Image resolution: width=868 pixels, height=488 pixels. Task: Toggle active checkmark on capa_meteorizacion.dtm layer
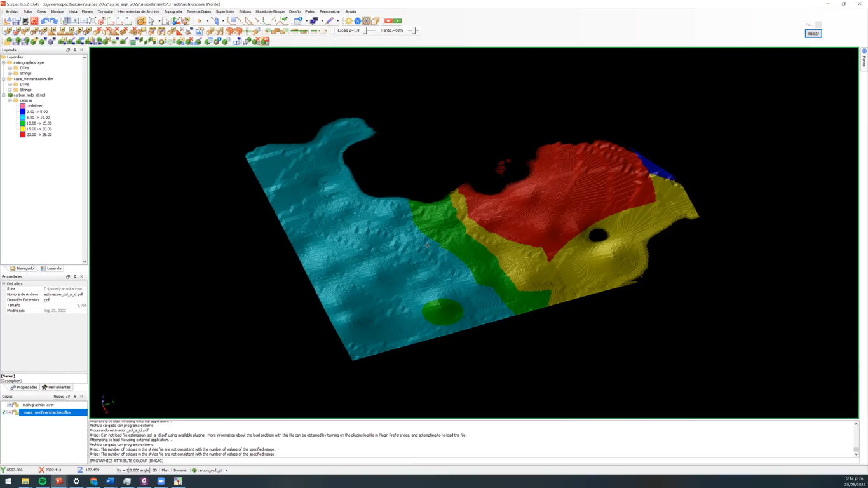coord(4,412)
